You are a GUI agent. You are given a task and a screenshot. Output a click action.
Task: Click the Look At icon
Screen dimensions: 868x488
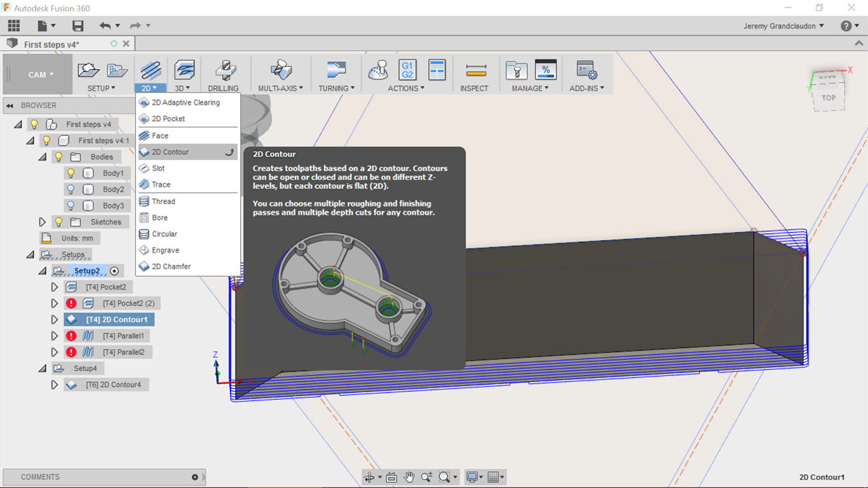pos(391,477)
